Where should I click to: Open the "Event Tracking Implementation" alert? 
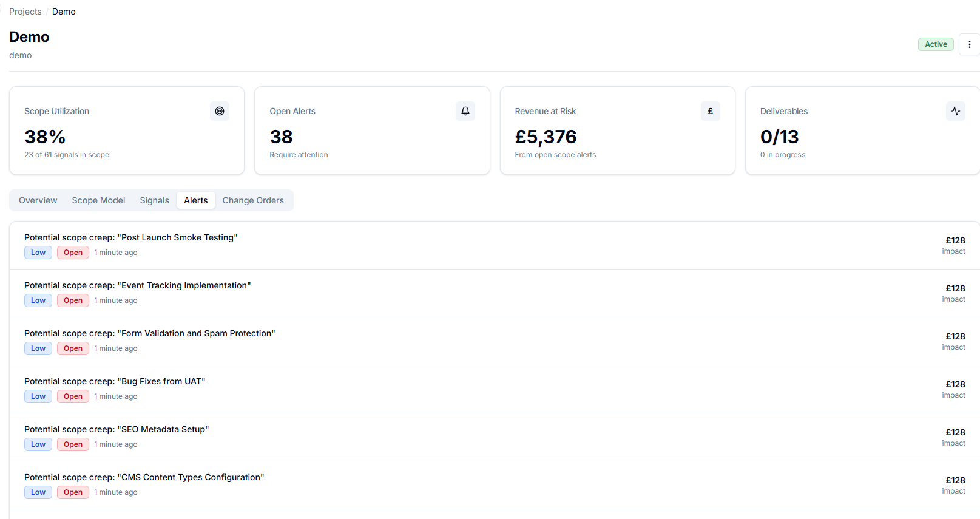click(x=138, y=285)
